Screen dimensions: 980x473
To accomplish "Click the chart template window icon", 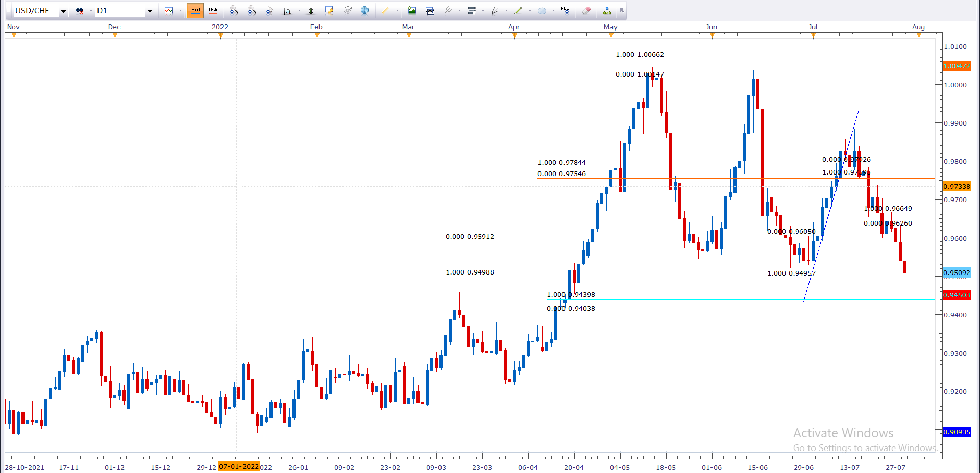I will [430, 11].
